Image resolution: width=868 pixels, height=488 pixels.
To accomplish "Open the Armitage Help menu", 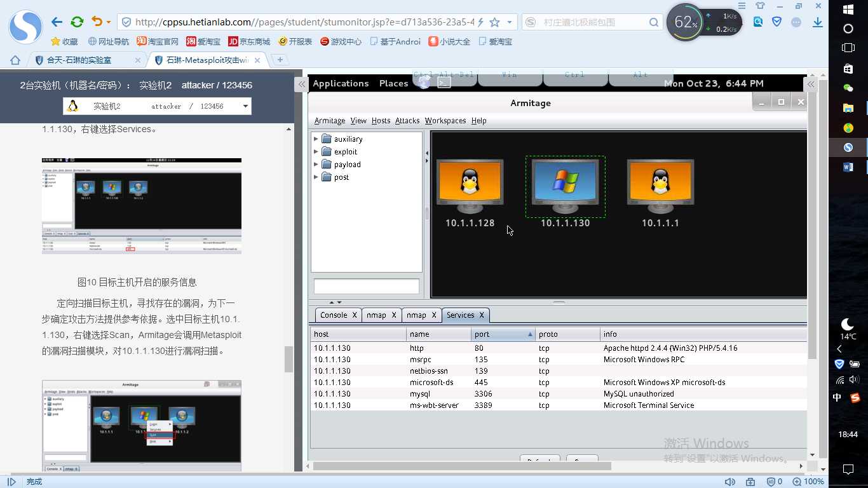I will tap(478, 120).
